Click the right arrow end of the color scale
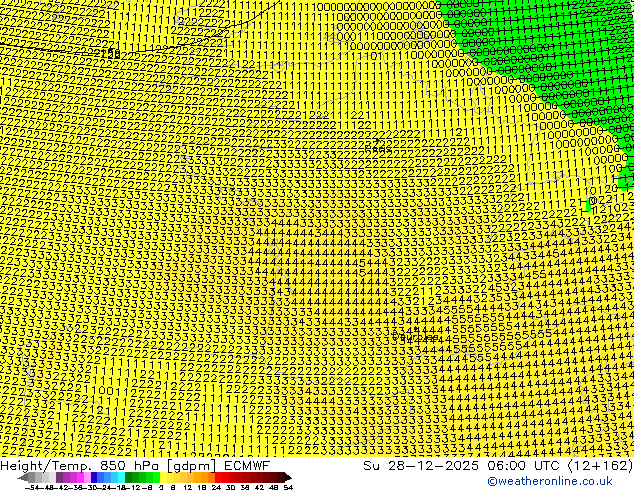The image size is (634, 490). 288,477
